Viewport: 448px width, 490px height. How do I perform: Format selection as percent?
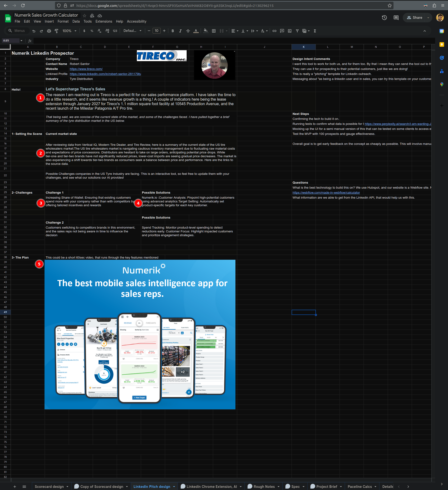[x=92, y=31]
